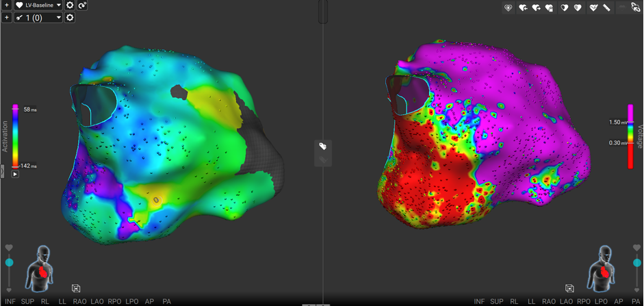Toggle the tag icon on center divider
Viewport: 644px width, 306px height.
pos(322,146)
